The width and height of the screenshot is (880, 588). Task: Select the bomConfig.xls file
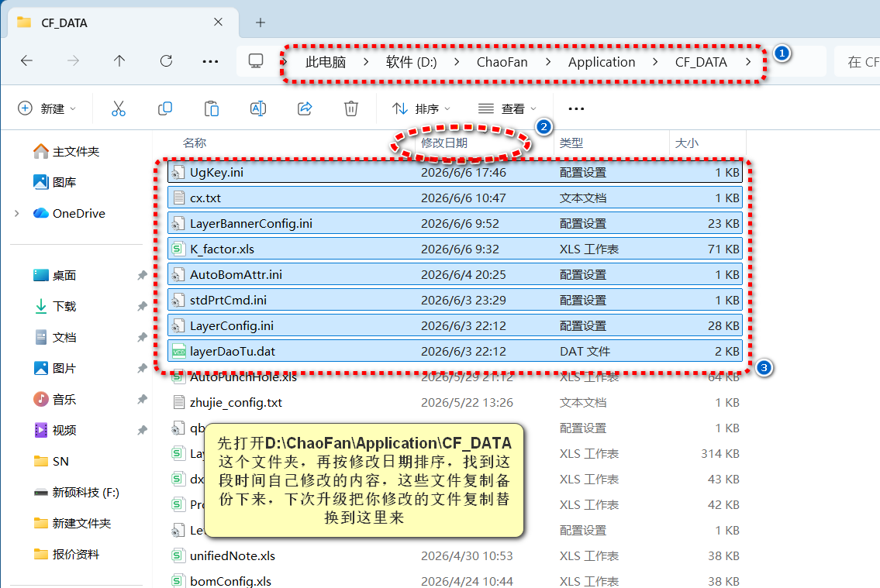[x=454, y=581]
